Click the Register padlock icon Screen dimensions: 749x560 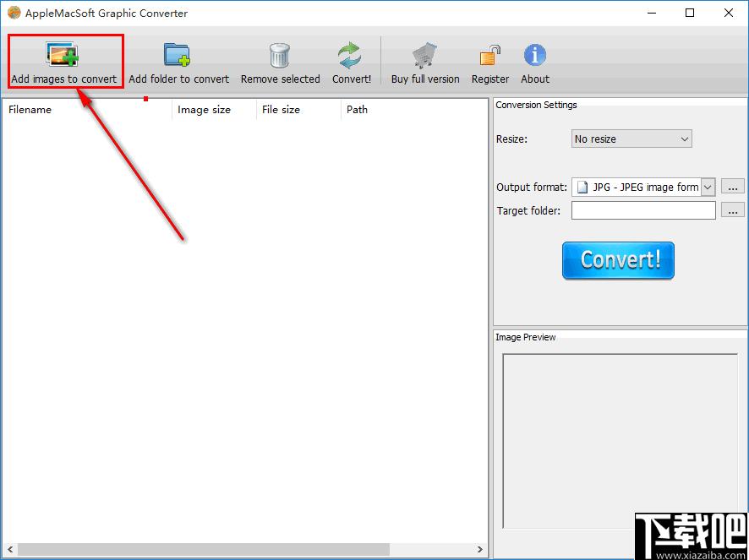coord(490,56)
